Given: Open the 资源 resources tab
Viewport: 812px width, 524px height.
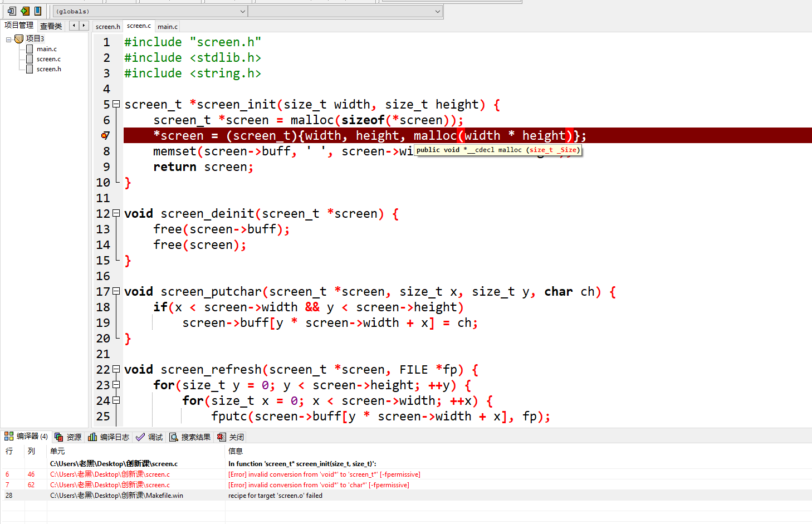Looking at the screenshot, I should [x=68, y=437].
